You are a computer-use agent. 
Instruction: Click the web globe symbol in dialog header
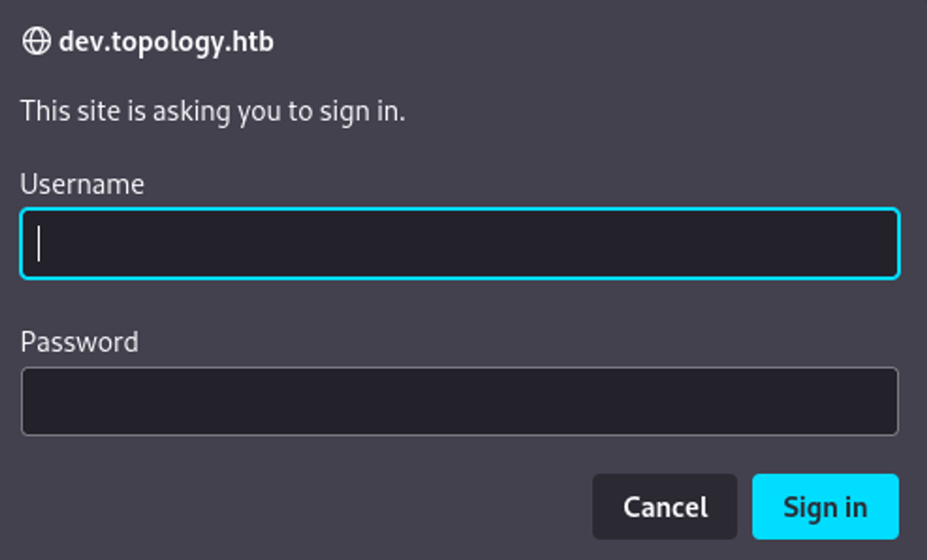coord(37,41)
